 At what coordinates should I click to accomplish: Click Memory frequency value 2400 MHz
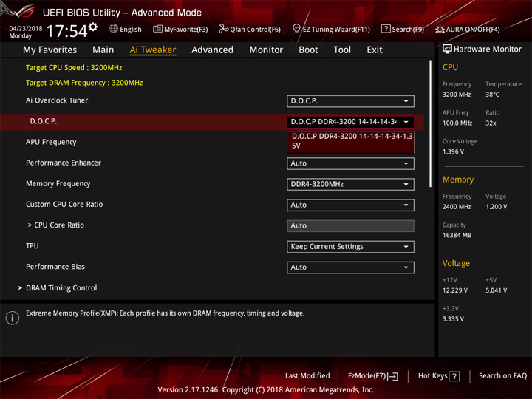(457, 207)
